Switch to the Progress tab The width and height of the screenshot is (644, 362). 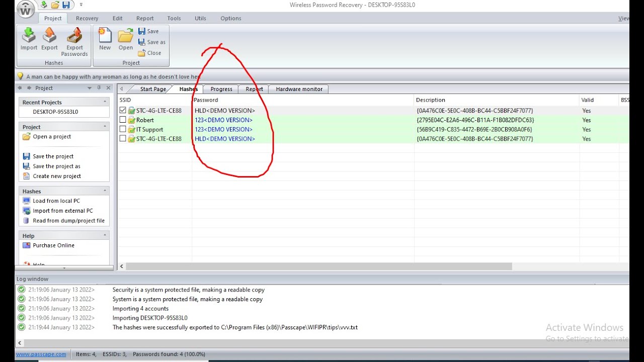tap(221, 89)
